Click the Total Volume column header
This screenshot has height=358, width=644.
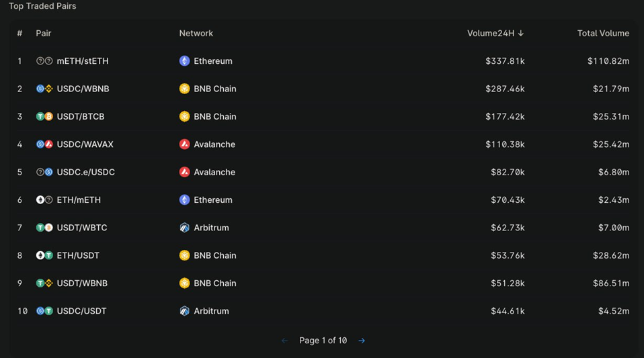point(603,34)
